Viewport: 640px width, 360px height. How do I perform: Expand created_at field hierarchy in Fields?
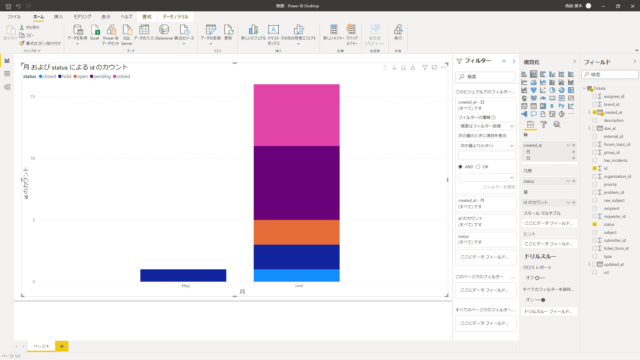[589, 112]
